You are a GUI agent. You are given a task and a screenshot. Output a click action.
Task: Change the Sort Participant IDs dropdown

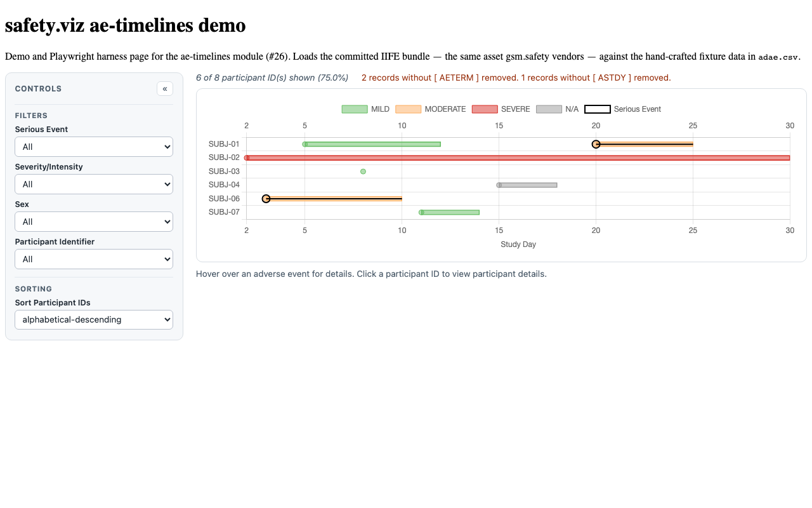[94, 319]
